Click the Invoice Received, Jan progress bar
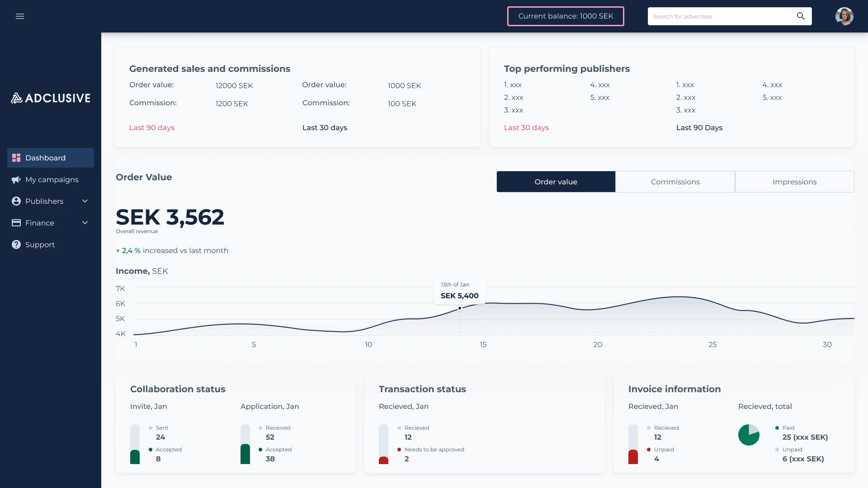 point(633,444)
